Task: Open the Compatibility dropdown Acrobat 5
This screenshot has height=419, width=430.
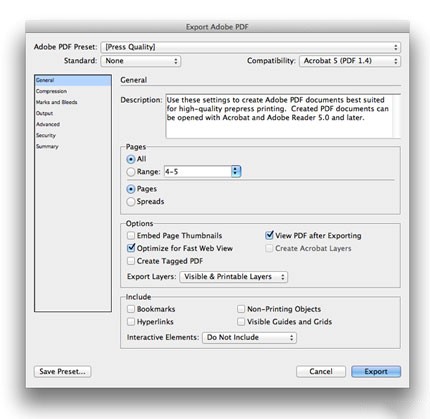Action: pyautogui.click(x=350, y=61)
